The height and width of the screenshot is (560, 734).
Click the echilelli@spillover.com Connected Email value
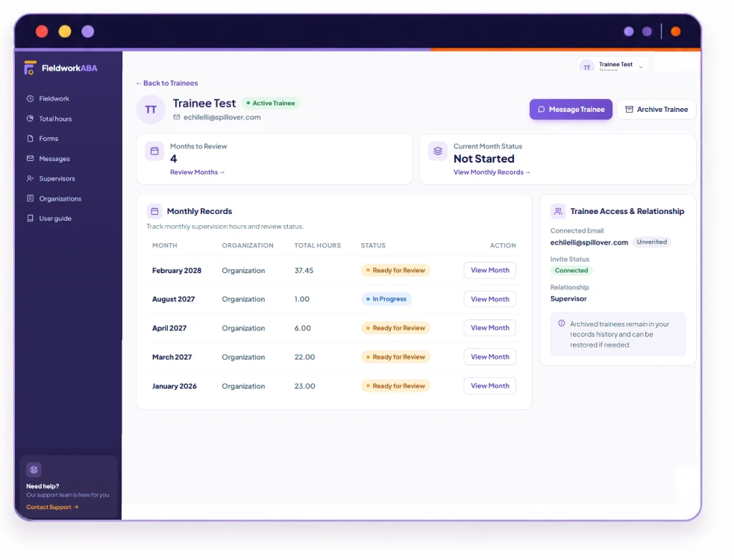pos(589,242)
